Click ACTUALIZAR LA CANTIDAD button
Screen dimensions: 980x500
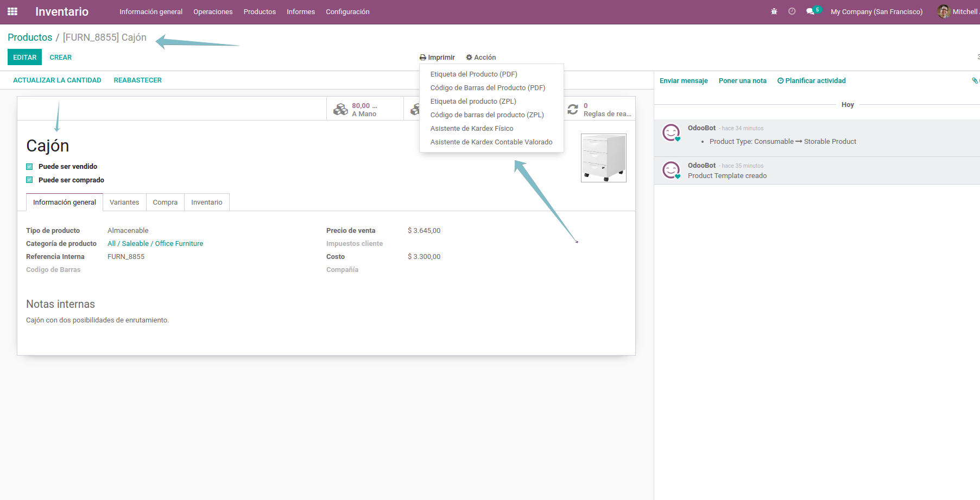point(57,80)
